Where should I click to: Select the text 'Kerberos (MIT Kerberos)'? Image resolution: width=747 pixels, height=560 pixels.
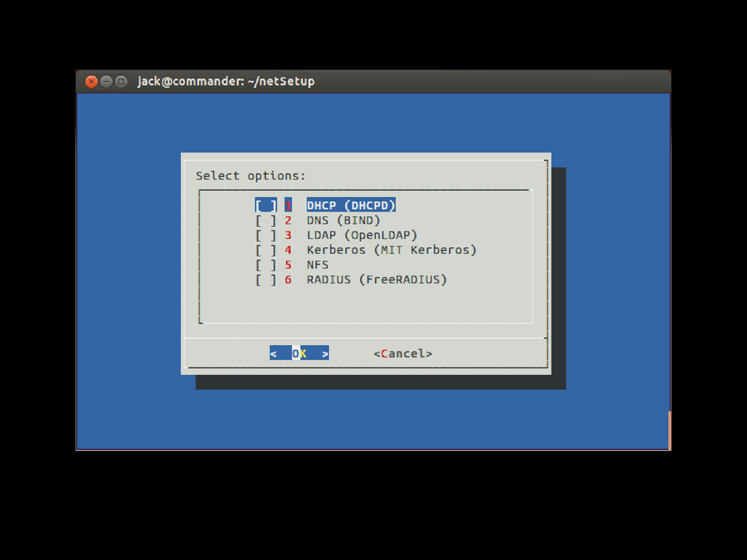392,250
